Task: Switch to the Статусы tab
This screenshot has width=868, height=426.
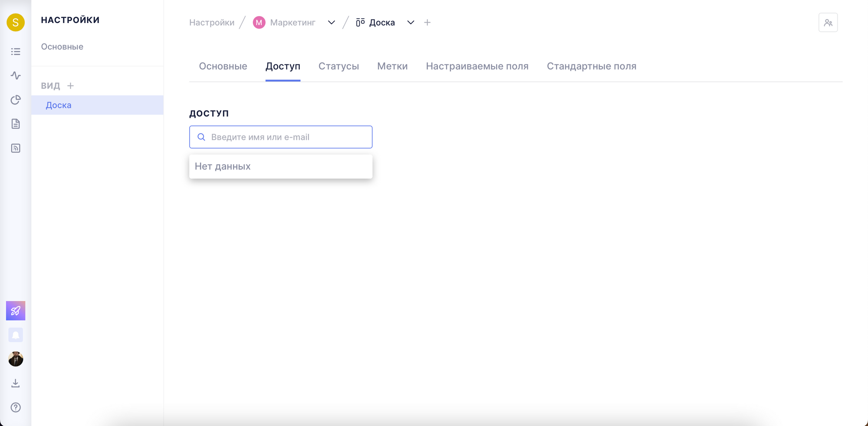Action: (x=339, y=66)
